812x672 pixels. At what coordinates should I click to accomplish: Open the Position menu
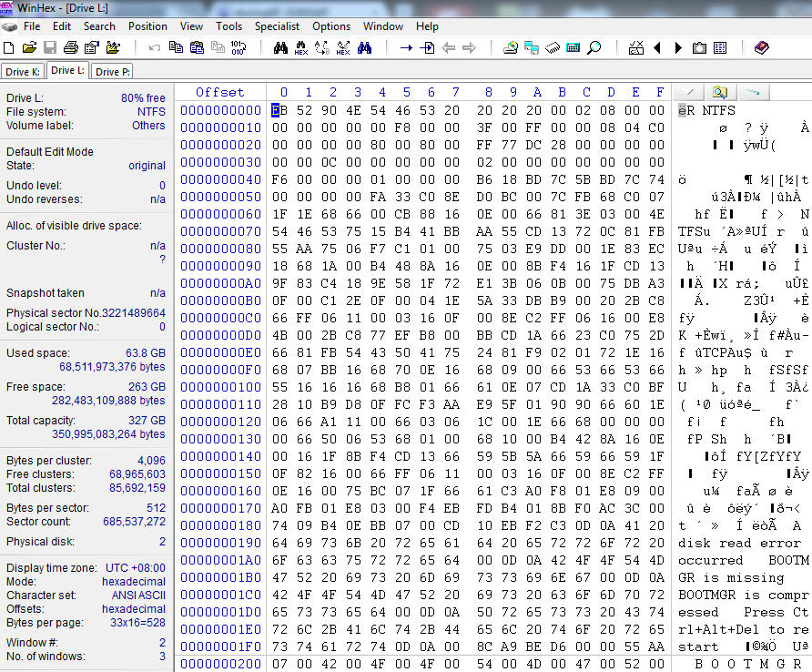tap(147, 26)
